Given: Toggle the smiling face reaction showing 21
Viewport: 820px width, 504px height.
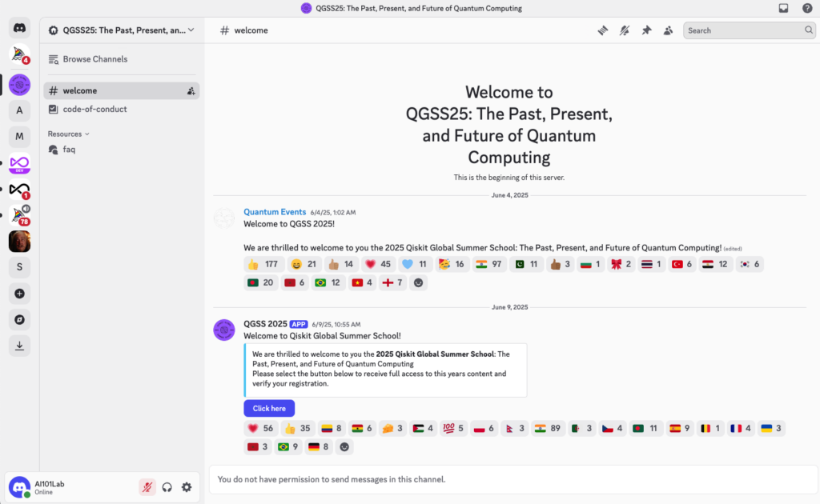Looking at the screenshot, I should pos(303,264).
